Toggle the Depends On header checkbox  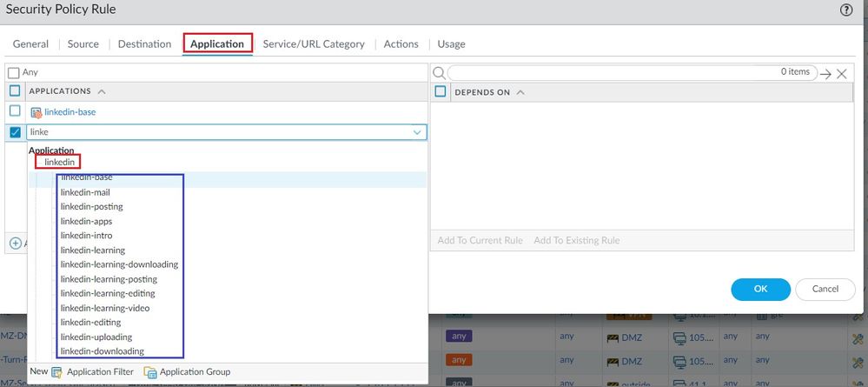tap(441, 91)
